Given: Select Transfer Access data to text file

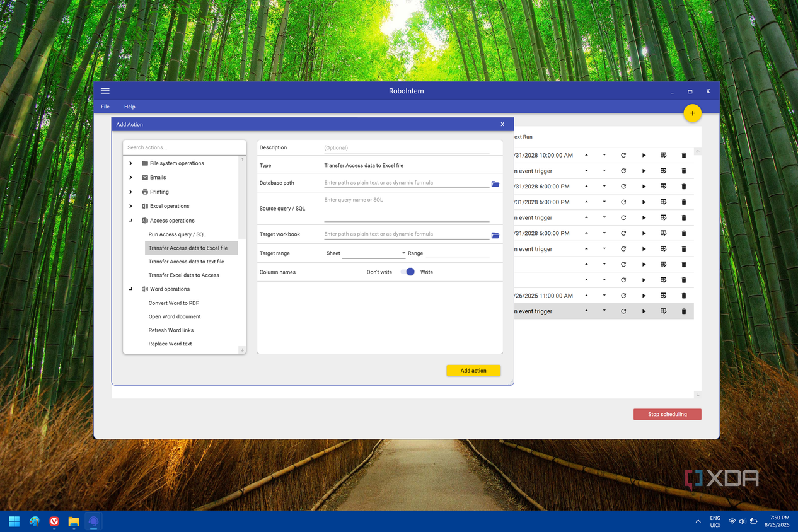Looking at the screenshot, I should [186, 262].
